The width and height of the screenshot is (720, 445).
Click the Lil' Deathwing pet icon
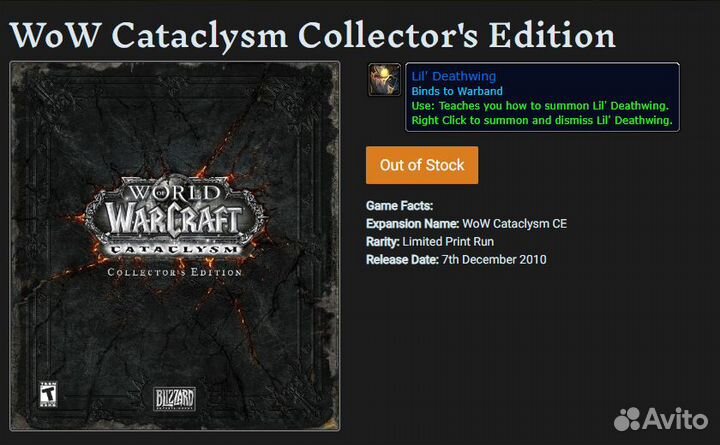(x=384, y=80)
